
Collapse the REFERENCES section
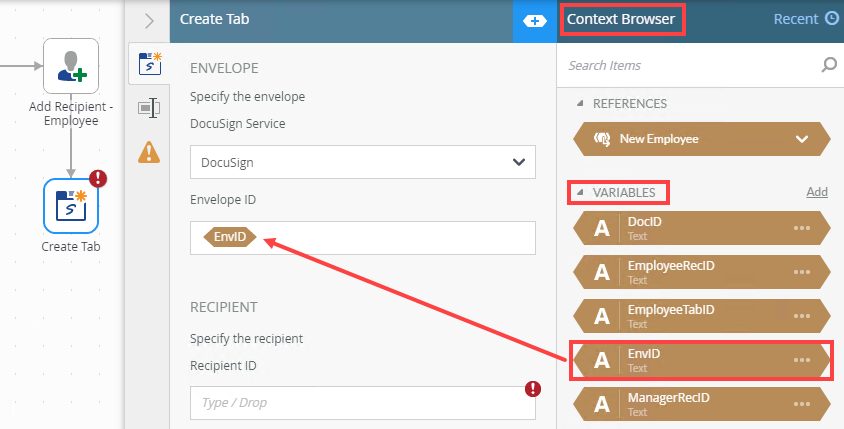[579, 103]
